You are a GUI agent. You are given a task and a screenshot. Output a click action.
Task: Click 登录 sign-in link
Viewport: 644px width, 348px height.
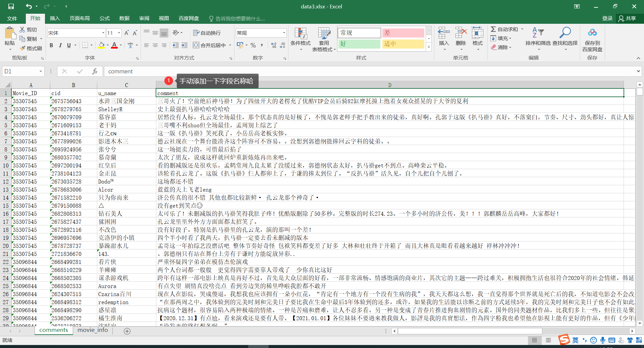[x=607, y=18]
